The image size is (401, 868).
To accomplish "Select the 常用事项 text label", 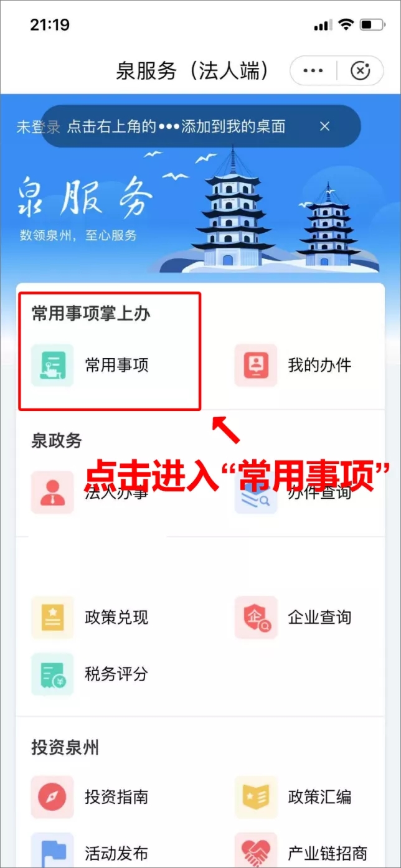I will point(116,366).
